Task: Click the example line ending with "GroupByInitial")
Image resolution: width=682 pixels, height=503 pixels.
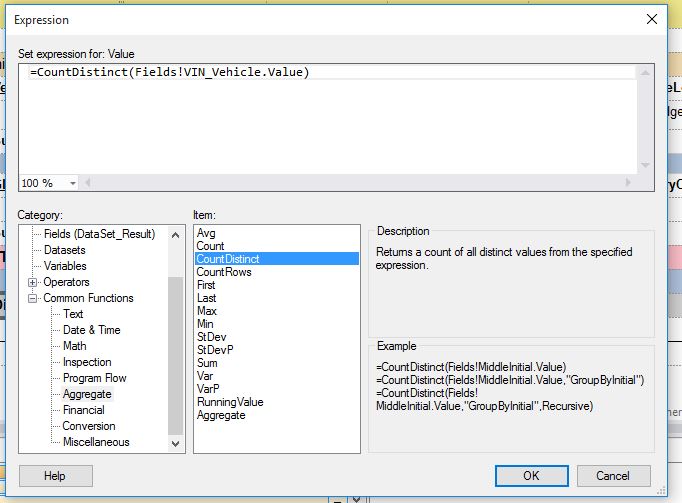Action: [x=510, y=380]
